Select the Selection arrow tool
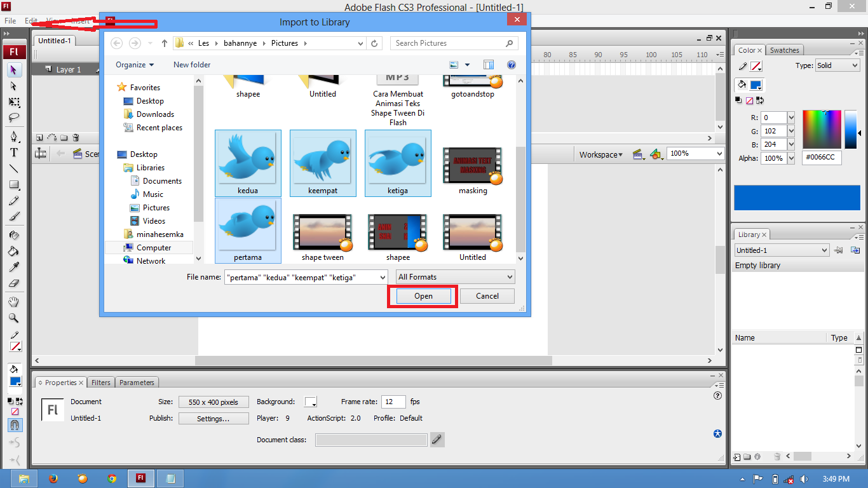 [x=14, y=69]
